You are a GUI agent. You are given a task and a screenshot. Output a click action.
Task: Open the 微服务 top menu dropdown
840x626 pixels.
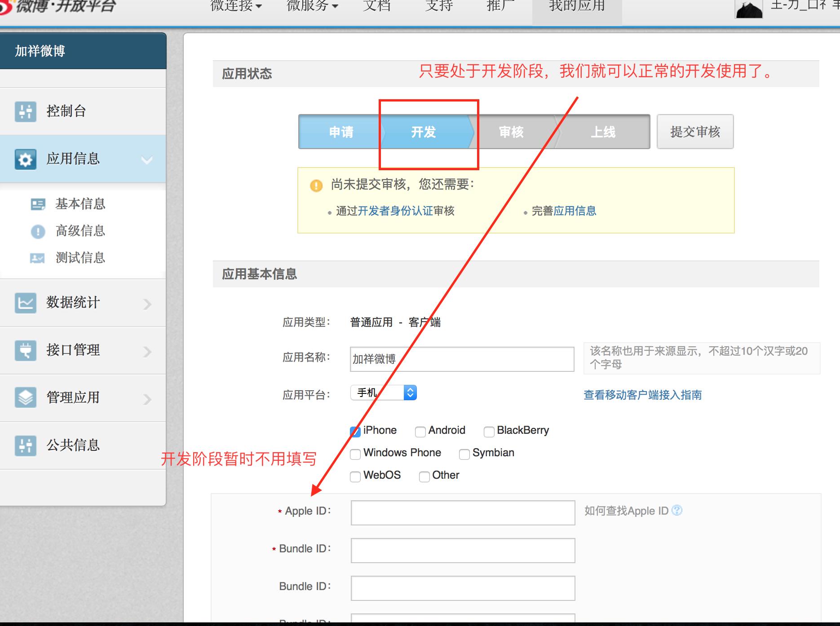pyautogui.click(x=313, y=5)
